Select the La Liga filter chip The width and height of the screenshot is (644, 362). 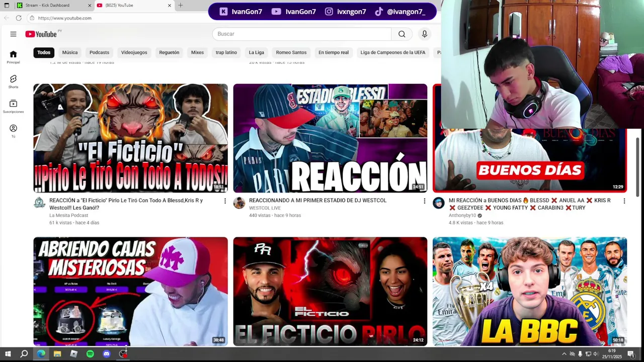[x=256, y=52]
